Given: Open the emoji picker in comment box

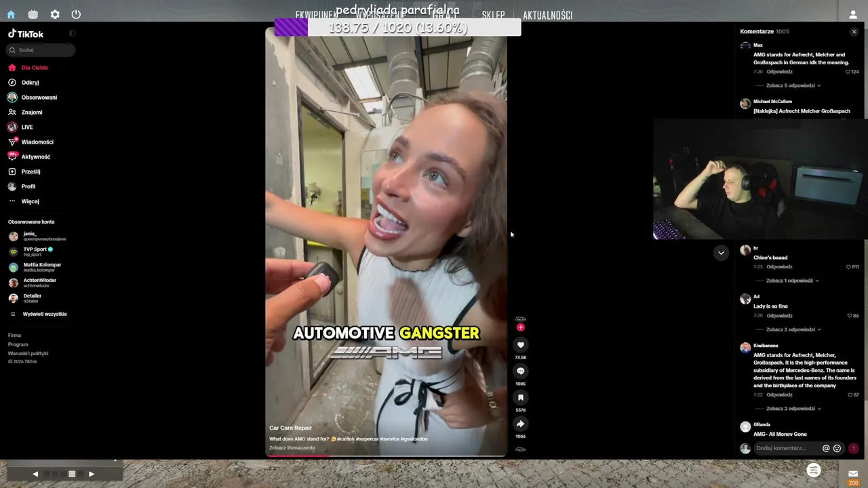Looking at the screenshot, I should pyautogui.click(x=837, y=448).
